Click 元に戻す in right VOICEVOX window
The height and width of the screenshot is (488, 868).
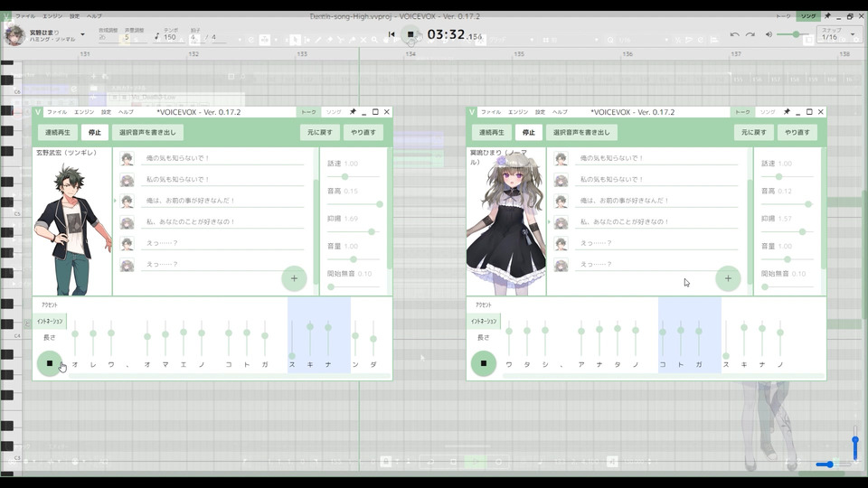click(x=753, y=132)
